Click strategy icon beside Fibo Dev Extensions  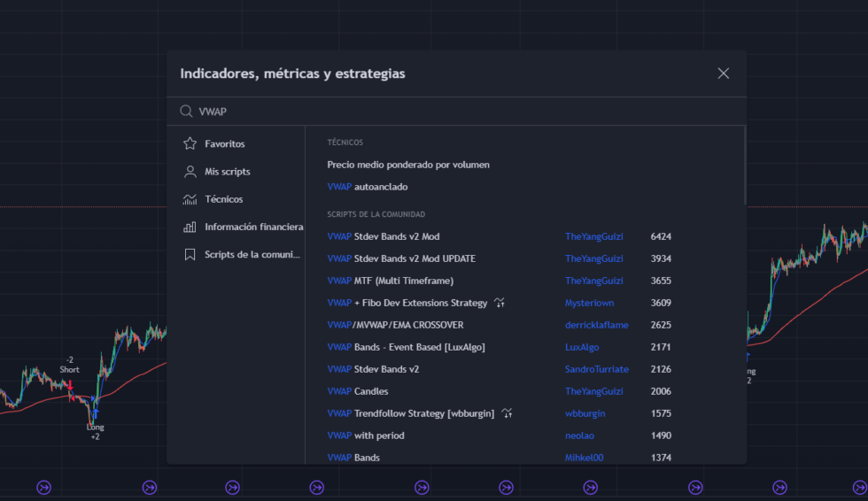coord(500,303)
